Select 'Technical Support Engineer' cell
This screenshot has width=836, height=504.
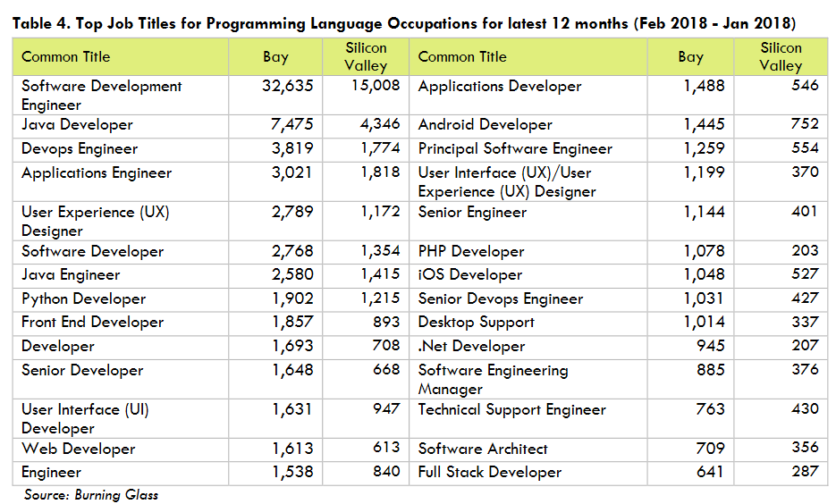[511, 410]
